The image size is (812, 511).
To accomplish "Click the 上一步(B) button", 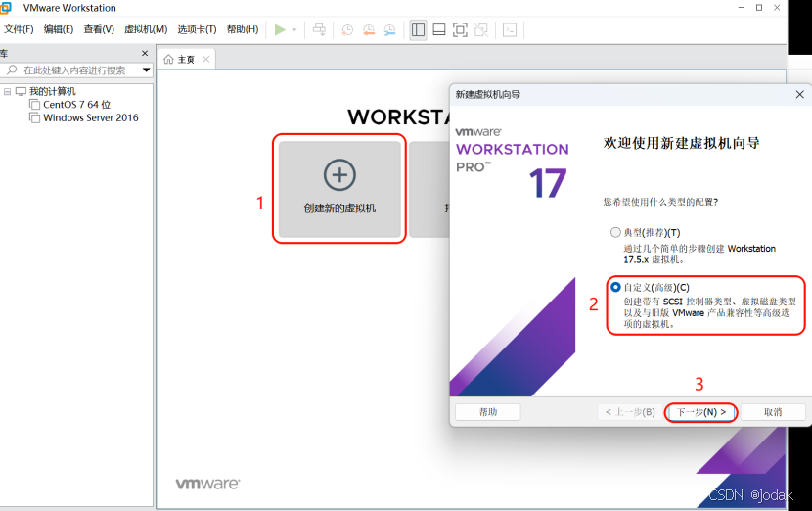I will tap(630, 412).
